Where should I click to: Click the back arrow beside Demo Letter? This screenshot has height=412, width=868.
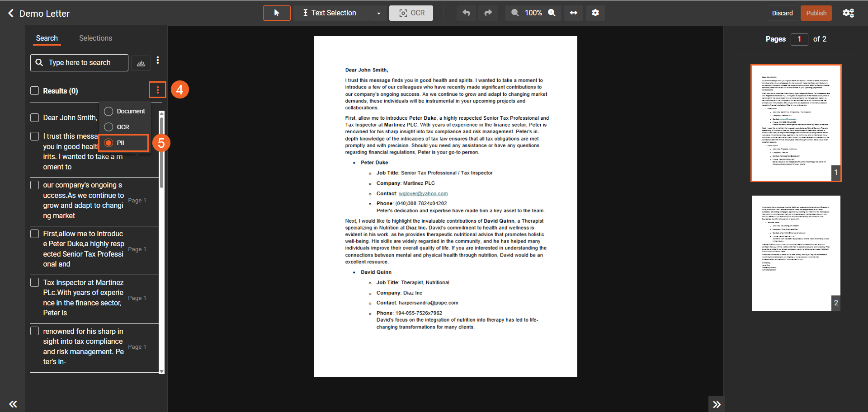point(11,14)
